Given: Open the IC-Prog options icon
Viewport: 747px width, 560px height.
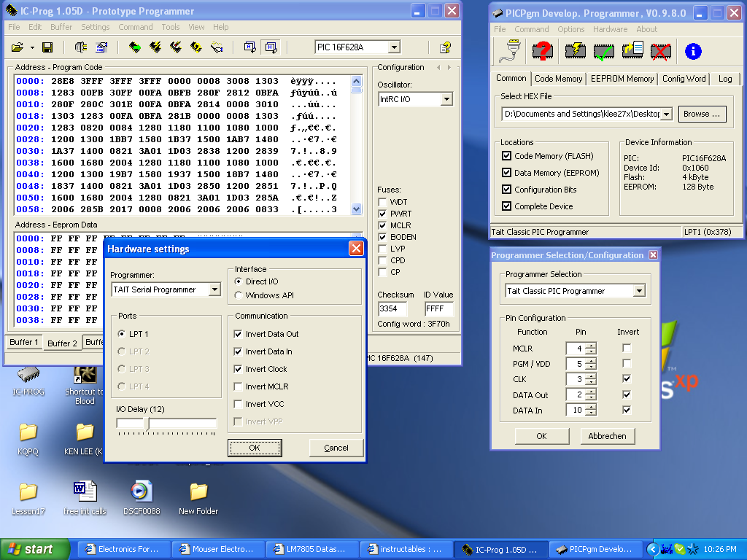Looking at the screenshot, I should 101,47.
